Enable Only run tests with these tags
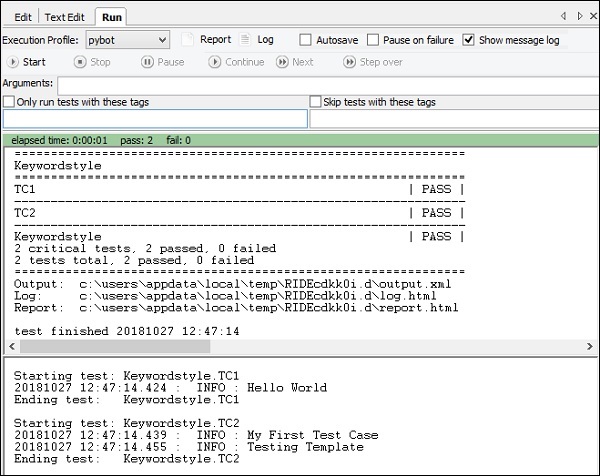The image size is (600, 476). 10,102
